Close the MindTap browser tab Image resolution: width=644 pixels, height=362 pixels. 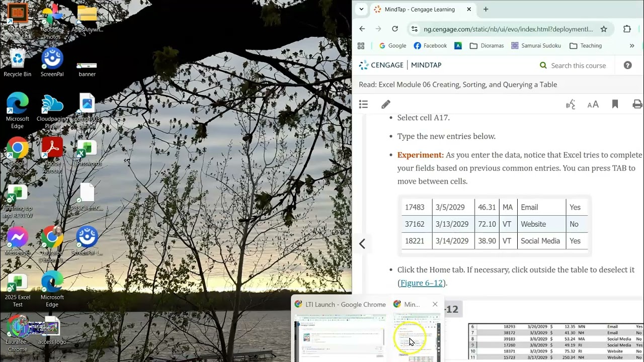469,9
